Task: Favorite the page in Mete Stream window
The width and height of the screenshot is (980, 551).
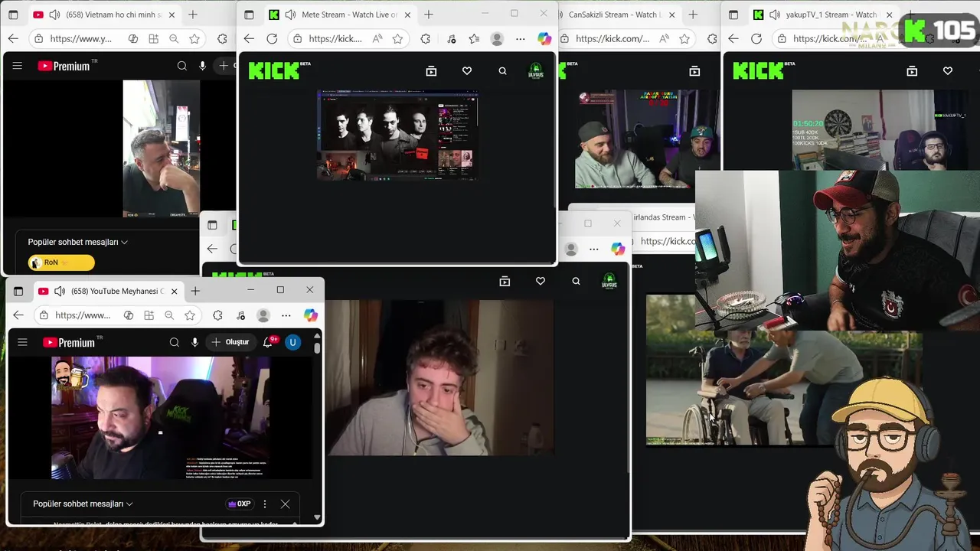Action: tap(397, 38)
